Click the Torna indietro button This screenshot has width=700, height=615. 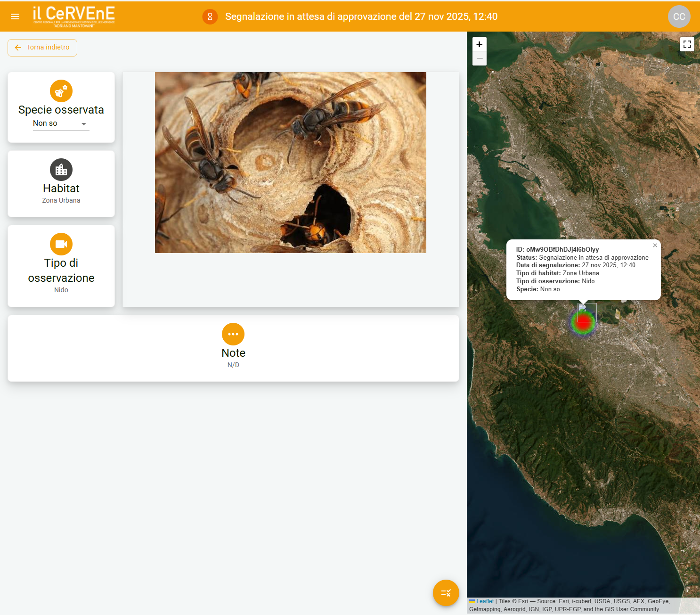tap(42, 48)
